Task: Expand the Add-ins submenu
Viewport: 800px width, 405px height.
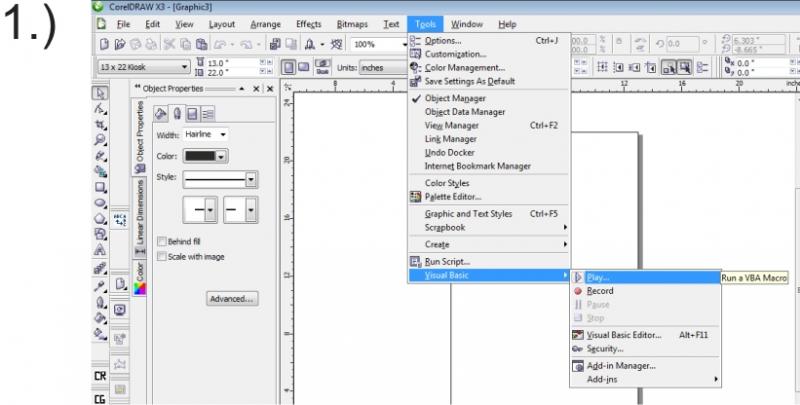Action: (x=645, y=379)
